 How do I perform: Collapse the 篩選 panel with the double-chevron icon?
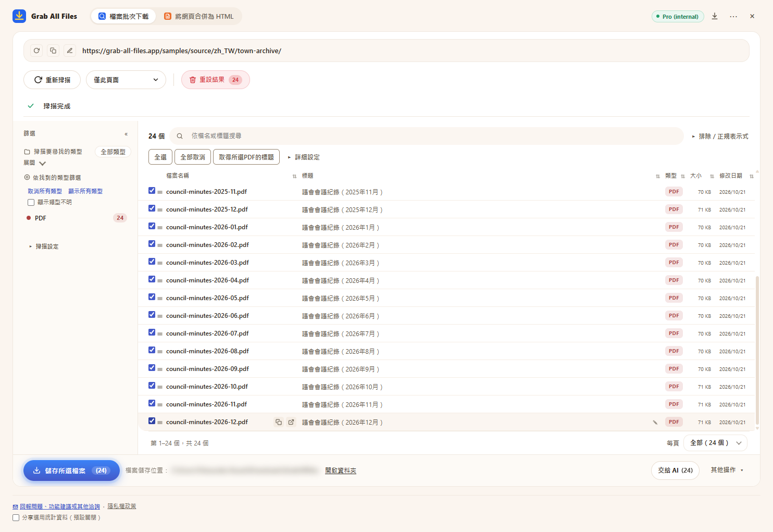pos(126,134)
